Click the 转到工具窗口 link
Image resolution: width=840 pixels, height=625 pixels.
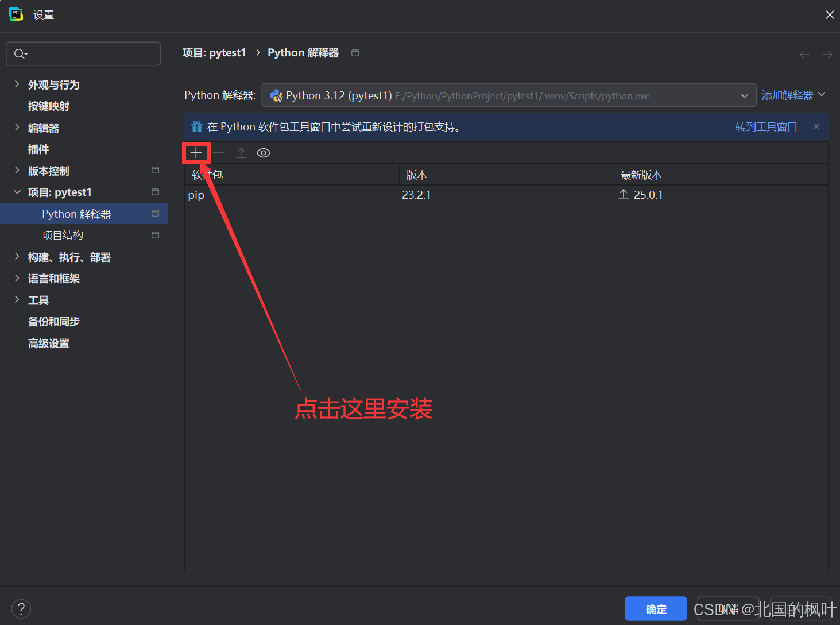(766, 126)
